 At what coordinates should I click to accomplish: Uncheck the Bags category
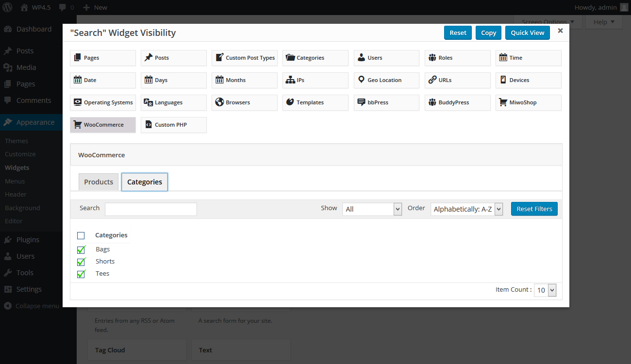[x=81, y=249]
